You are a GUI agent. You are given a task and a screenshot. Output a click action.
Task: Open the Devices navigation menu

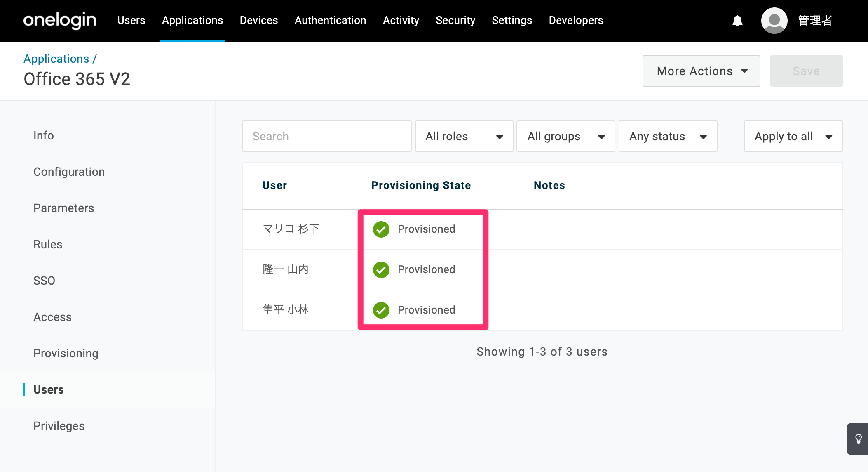[259, 20]
